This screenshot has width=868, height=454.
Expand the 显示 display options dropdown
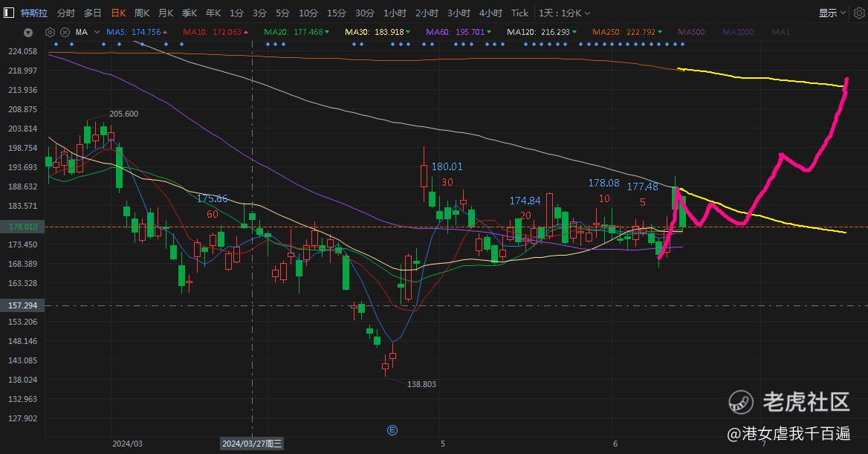pos(832,13)
